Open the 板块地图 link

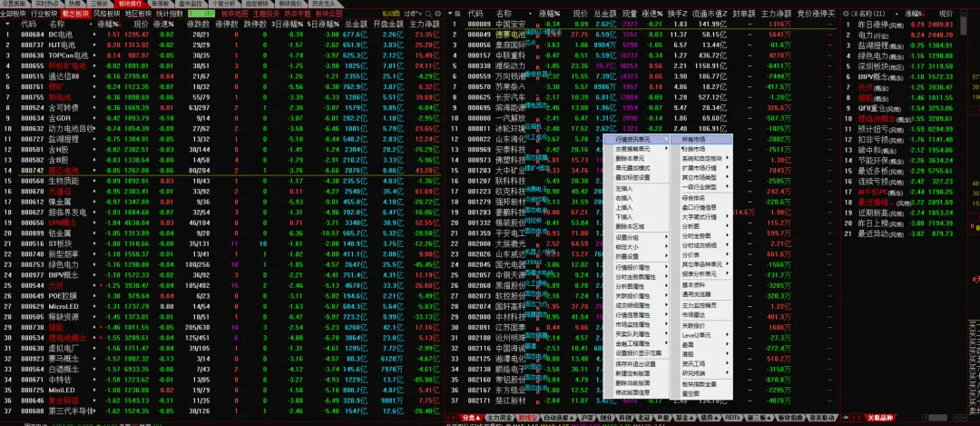pyautogui.click(x=234, y=13)
